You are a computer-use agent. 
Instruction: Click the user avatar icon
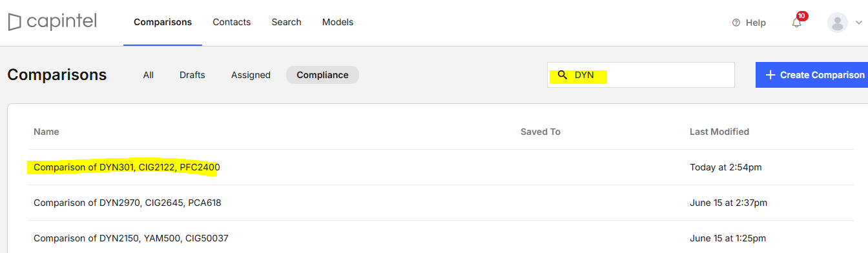coord(838,23)
